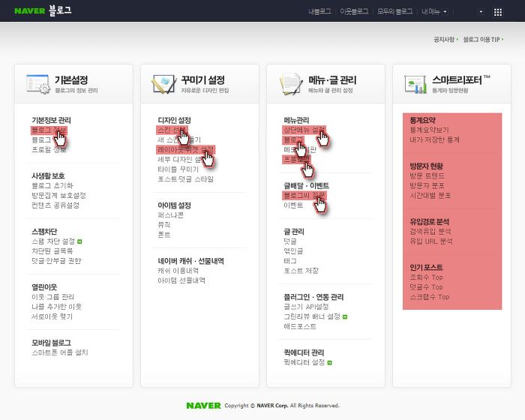Click the 기본설정 card title
Screen dimensions: 525x420
point(71,80)
